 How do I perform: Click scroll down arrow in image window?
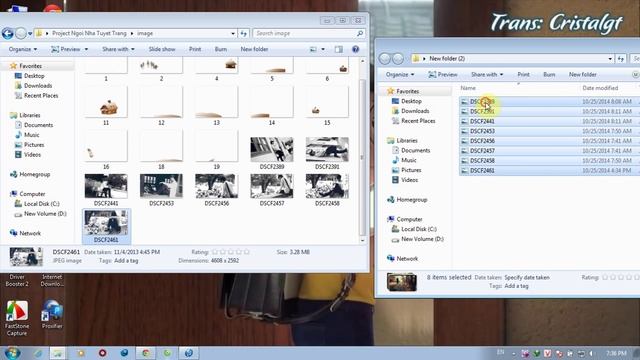point(362,240)
